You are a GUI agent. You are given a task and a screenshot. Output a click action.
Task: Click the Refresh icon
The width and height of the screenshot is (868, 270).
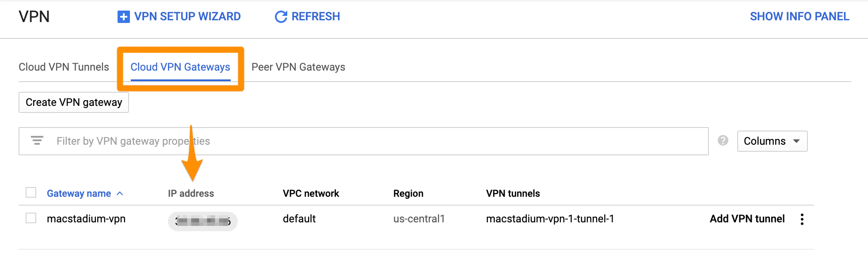coord(281,16)
